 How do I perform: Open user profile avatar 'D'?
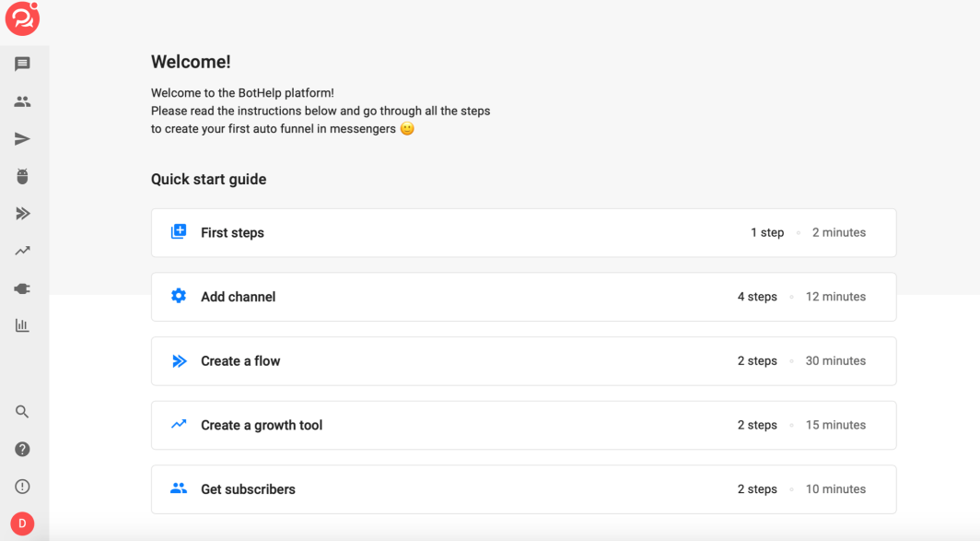pos(22,524)
